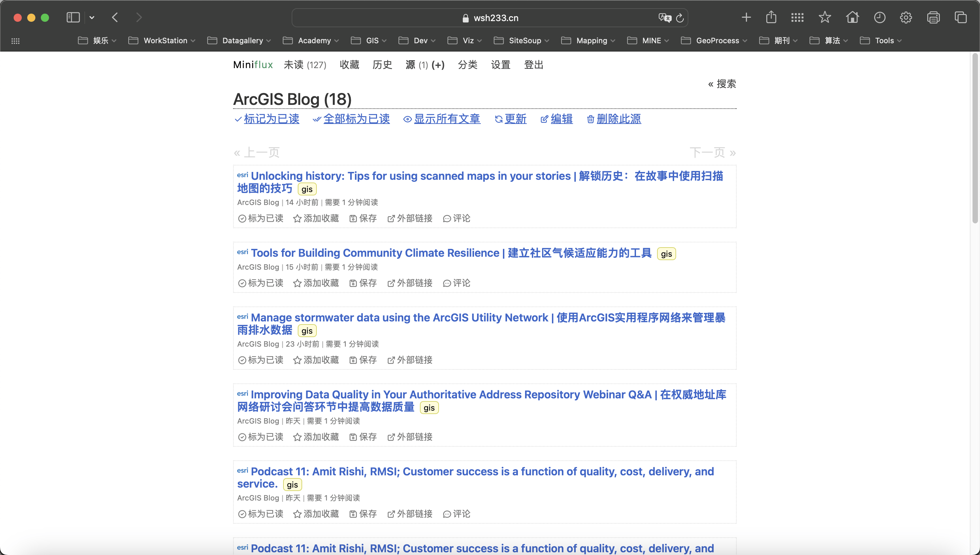Click 登出 to log out
This screenshot has width=980, height=555.
[x=533, y=65]
